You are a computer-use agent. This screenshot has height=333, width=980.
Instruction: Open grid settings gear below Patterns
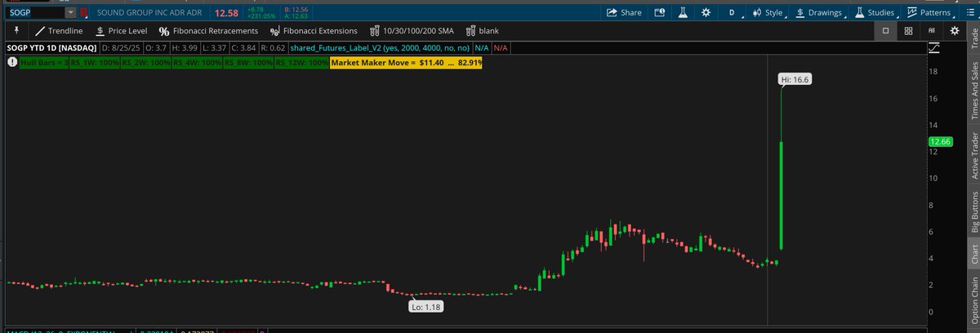tap(954, 30)
